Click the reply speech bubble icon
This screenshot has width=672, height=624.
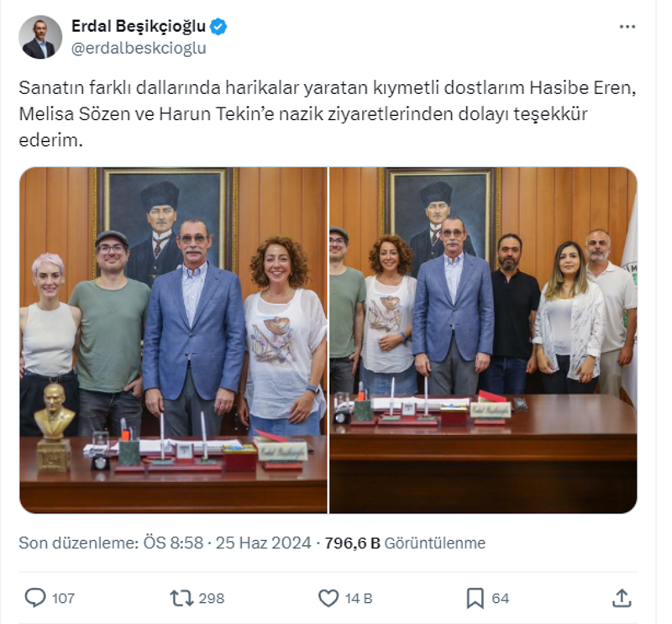click(35, 597)
